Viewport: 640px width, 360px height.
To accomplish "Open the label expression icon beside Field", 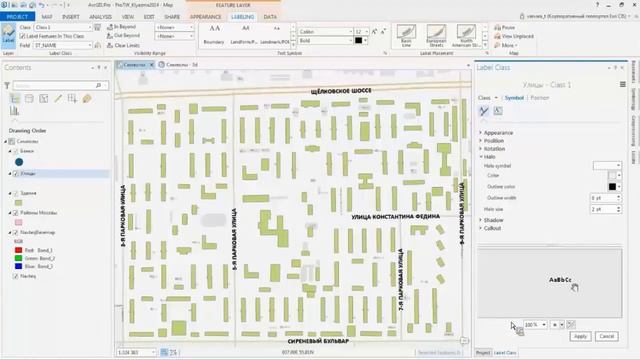I will [x=97, y=45].
